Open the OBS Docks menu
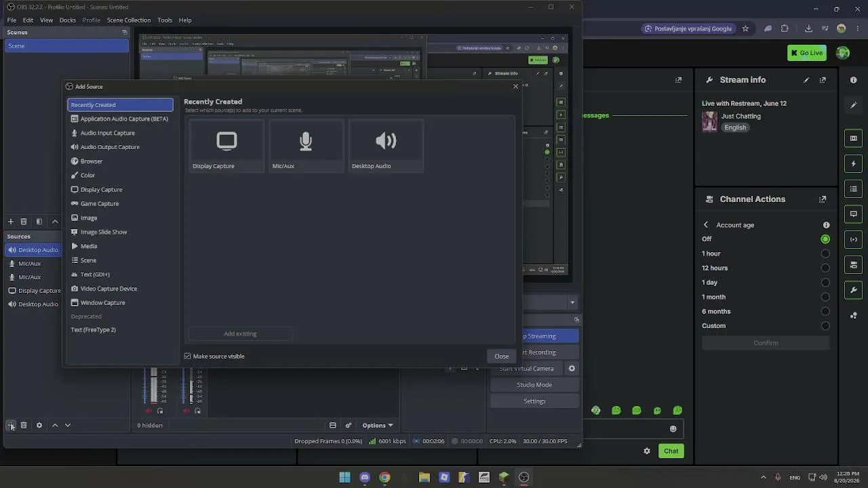This screenshot has height=488, width=868. (x=68, y=20)
